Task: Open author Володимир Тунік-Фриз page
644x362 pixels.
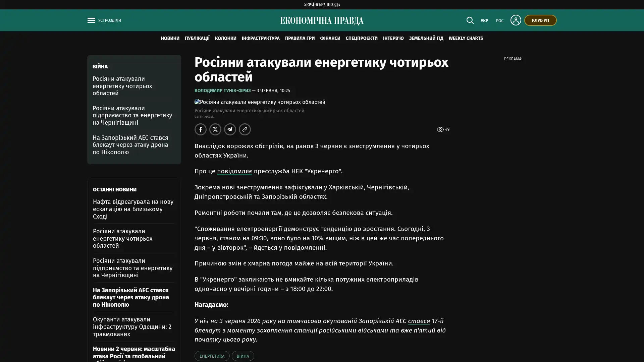Action: (x=222, y=90)
